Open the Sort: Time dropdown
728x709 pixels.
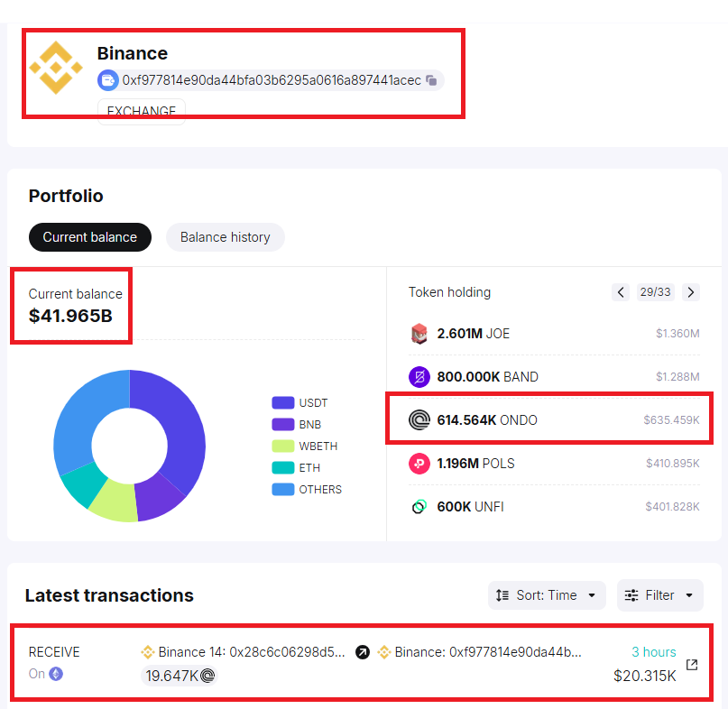tap(547, 595)
